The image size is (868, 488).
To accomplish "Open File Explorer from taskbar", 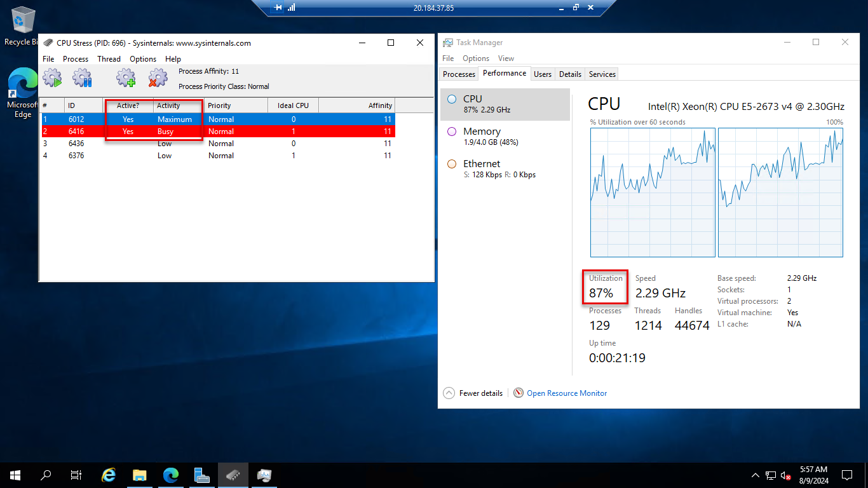I will coord(140,475).
